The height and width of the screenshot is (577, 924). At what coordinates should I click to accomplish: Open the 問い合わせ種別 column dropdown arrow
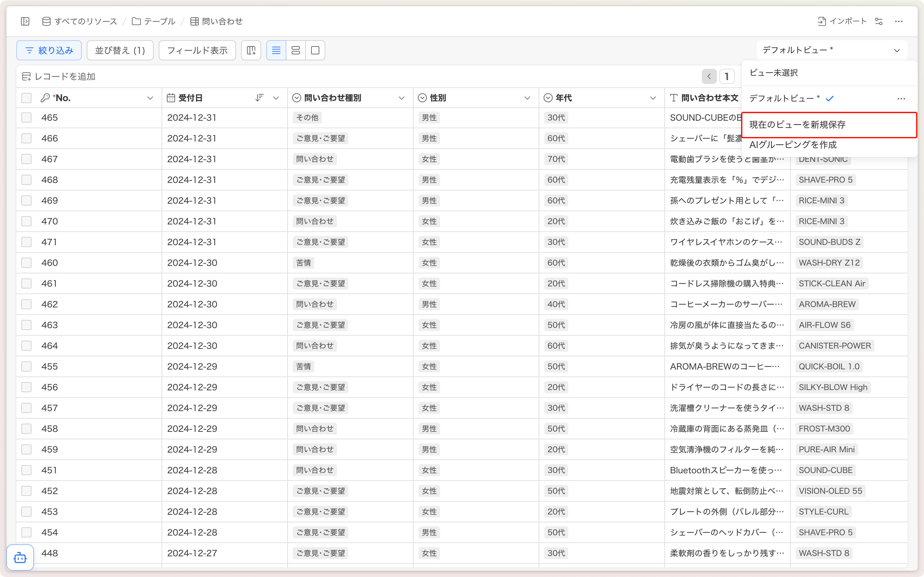402,98
